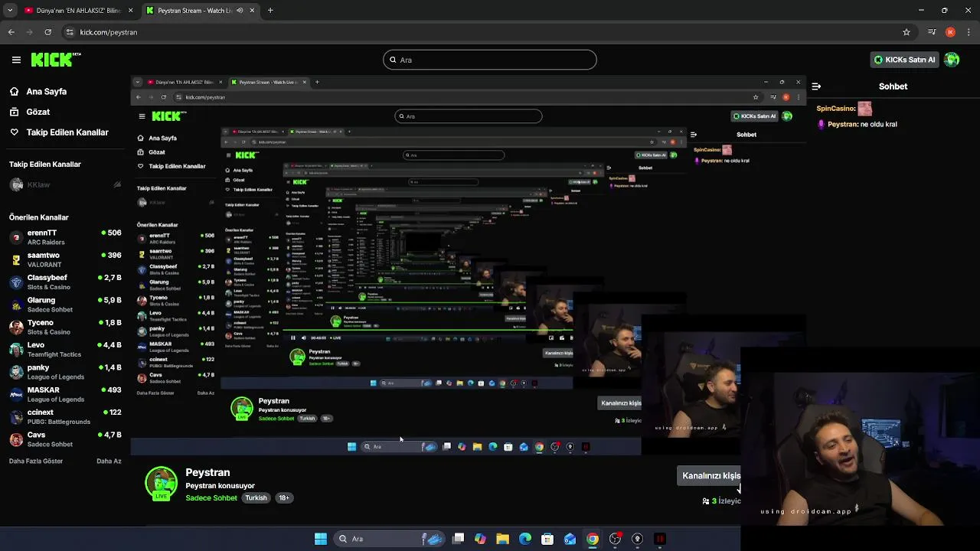
Task: Open recommended channel Levo
Action: pos(65,349)
